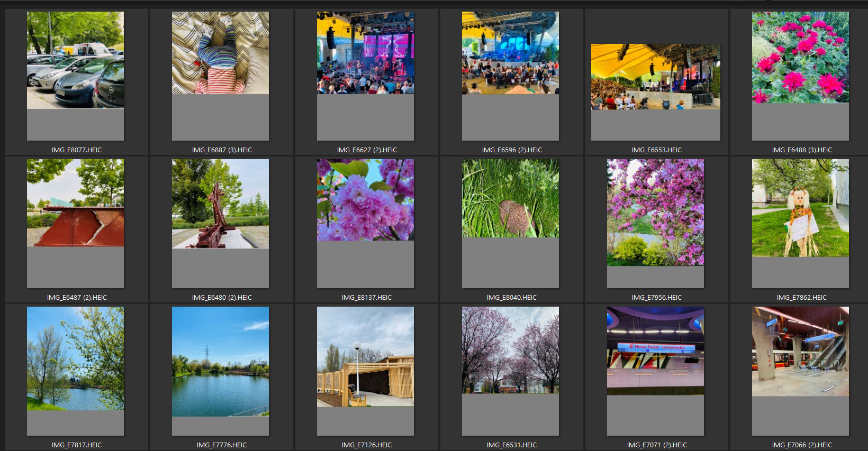Click the filename label IMG_E7862.HEIC
868x451 pixels.
(x=801, y=298)
